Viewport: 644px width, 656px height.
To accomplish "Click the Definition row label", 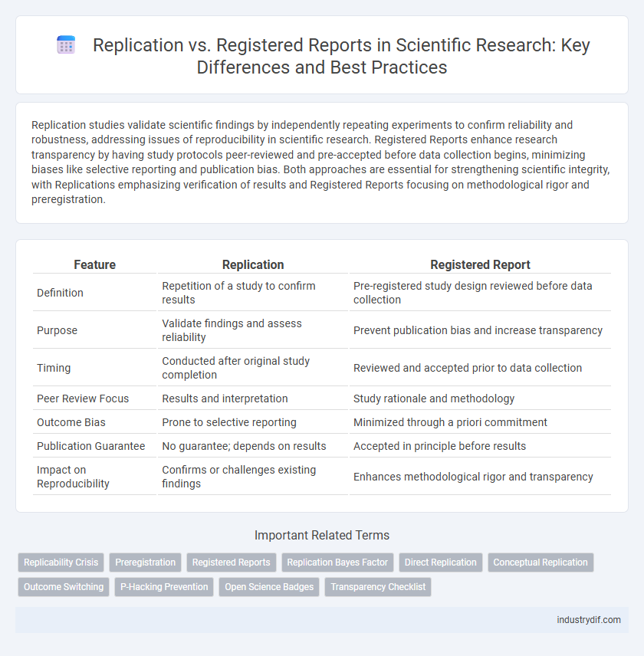I will 59,293.
